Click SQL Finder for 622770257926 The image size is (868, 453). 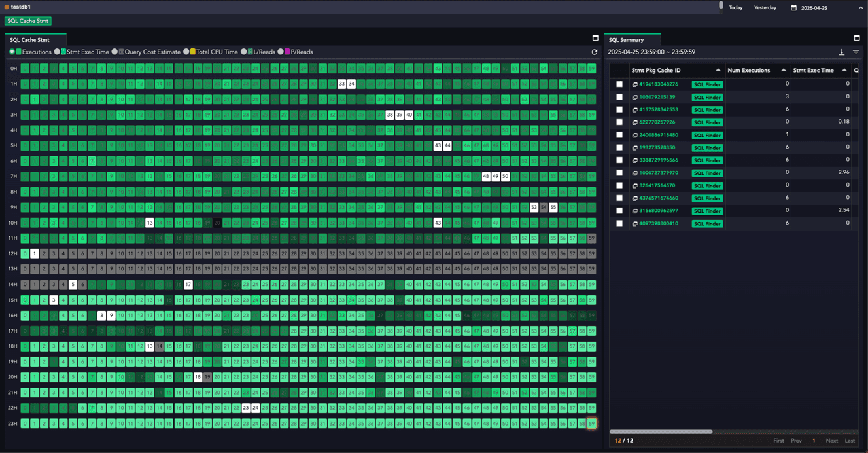pyautogui.click(x=707, y=122)
